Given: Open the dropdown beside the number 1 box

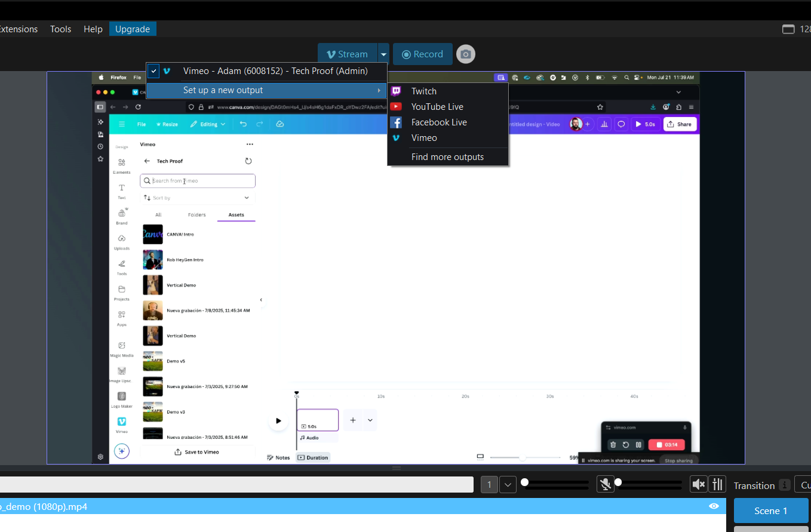Looking at the screenshot, I should [508, 484].
